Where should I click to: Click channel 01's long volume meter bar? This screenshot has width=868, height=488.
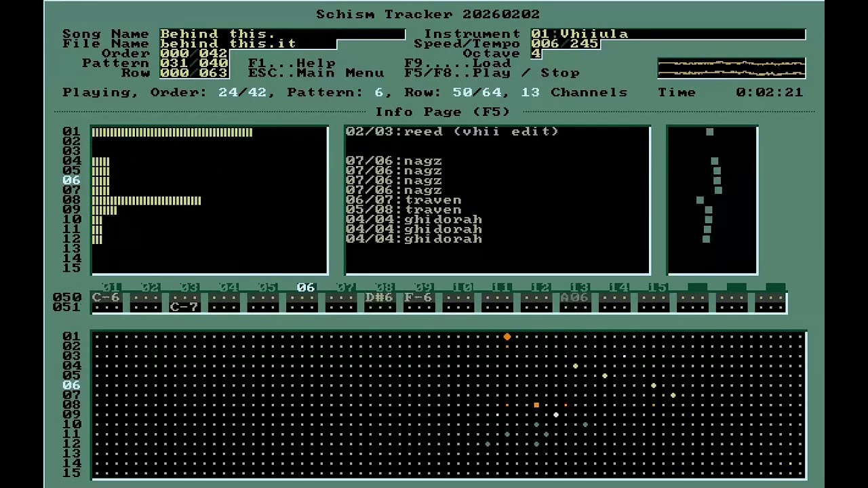coord(172,132)
